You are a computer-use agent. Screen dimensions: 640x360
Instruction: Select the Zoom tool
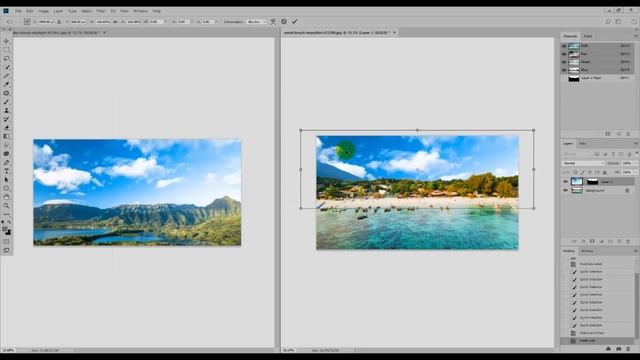[6, 206]
